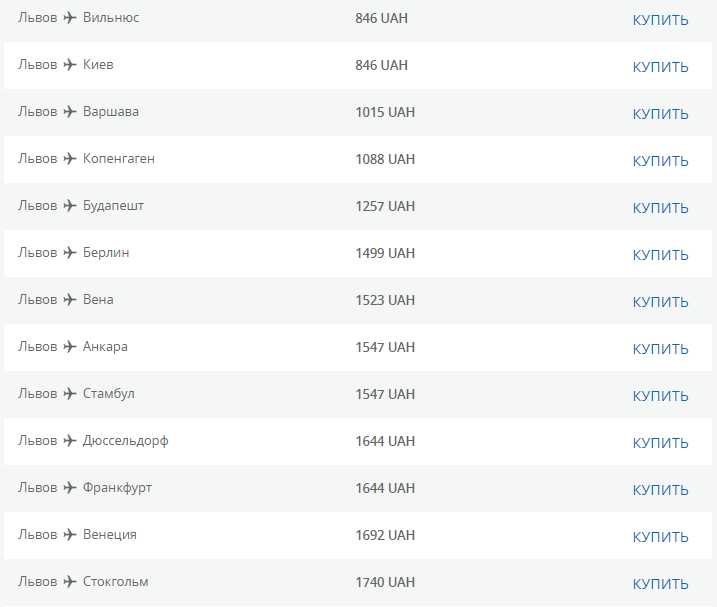
Task: Buy the Франкфурт flight for 1644 UAH
Action: 660,490
